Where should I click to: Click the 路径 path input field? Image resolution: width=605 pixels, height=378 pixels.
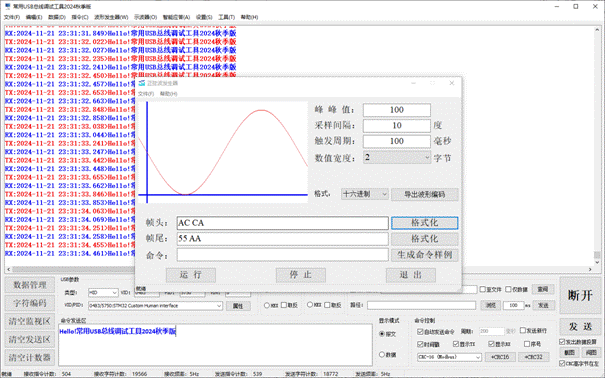(421, 305)
